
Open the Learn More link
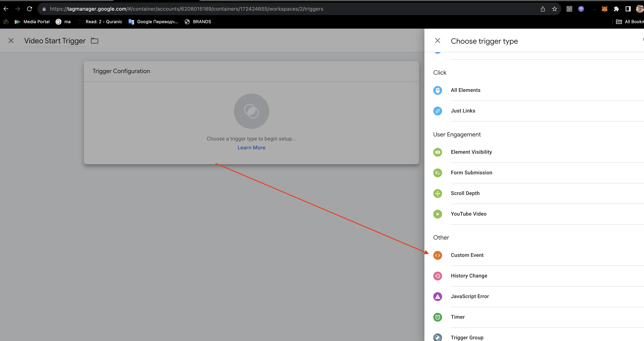[252, 148]
